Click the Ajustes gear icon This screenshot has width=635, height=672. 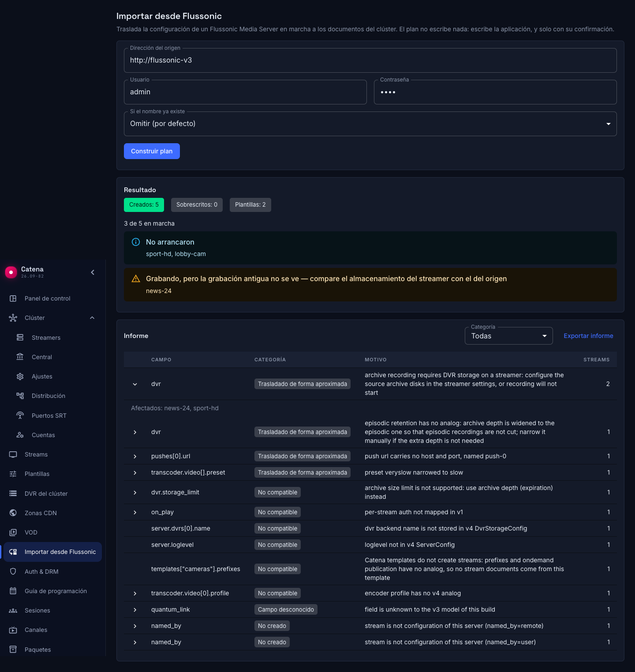click(x=20, y=376)
